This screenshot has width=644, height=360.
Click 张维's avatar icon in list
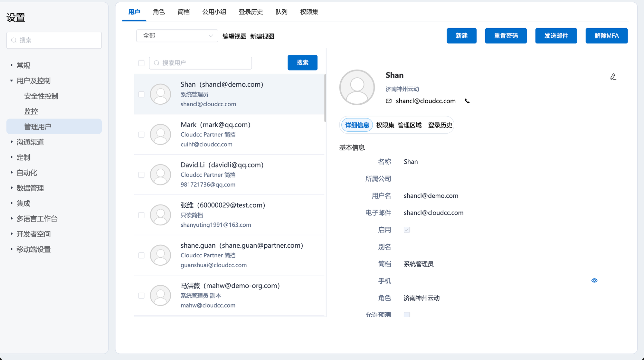(x=160, y=215)
